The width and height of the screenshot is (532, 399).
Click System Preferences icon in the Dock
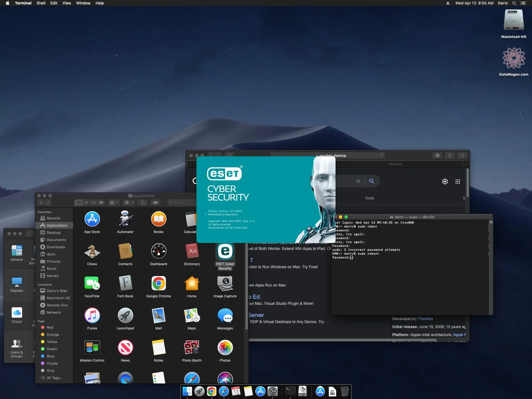pyautogui.click(x=273, y=391)
